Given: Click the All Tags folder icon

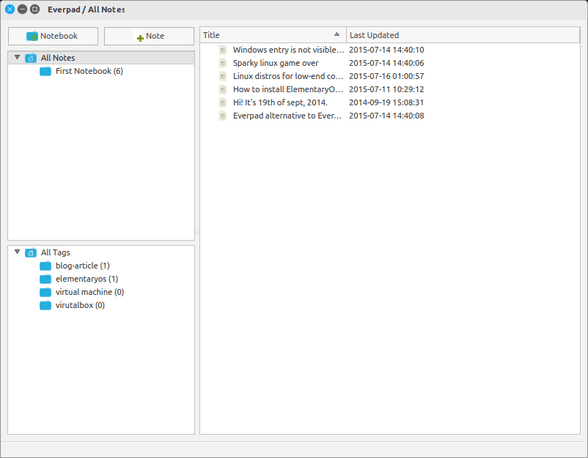Looking at the screenshot, I should coord(31,253).
